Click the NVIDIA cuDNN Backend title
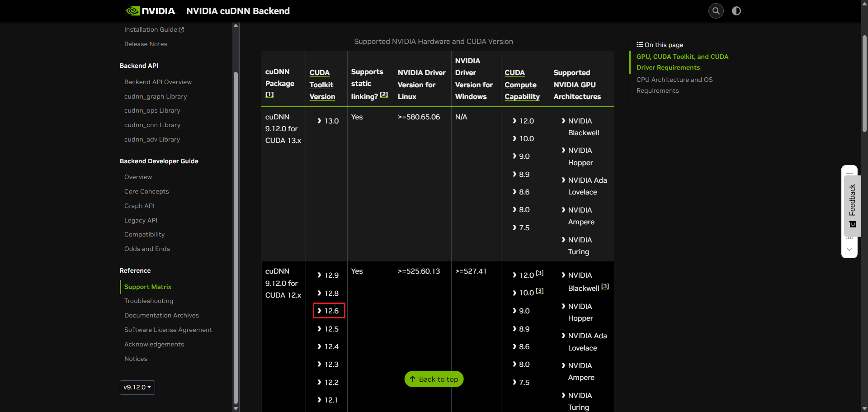Viewport: 868px width, 412px height. [x=238, y=11]
